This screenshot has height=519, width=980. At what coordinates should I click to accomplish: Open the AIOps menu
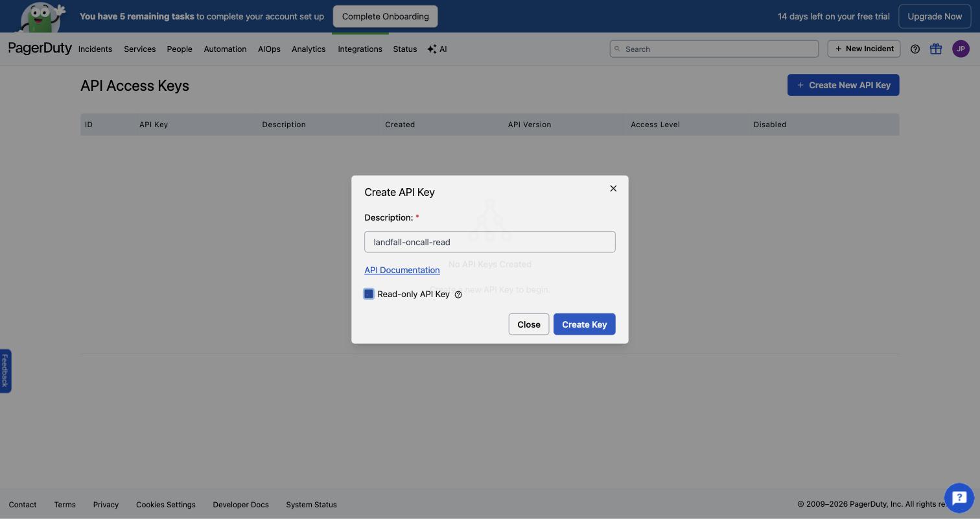(269, 49)
